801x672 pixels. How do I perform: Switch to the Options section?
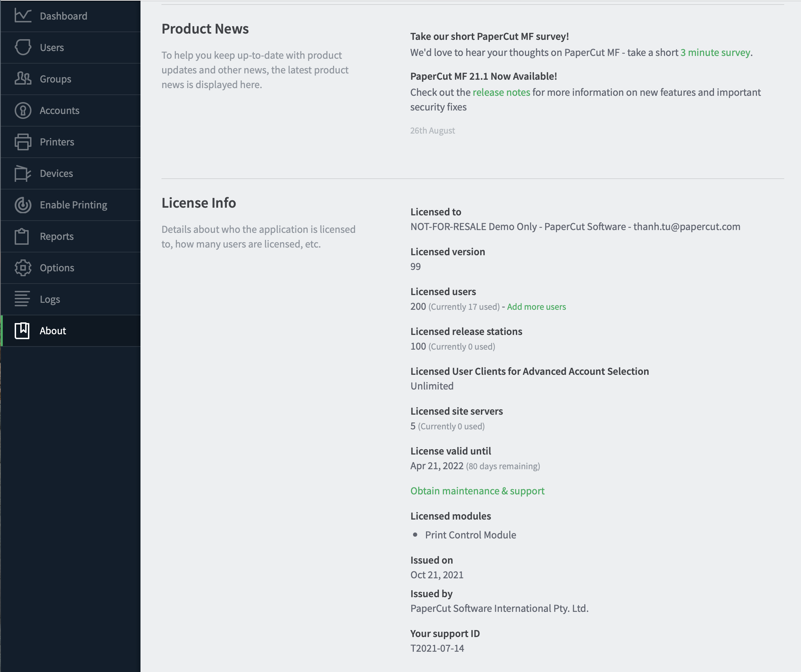57,267
